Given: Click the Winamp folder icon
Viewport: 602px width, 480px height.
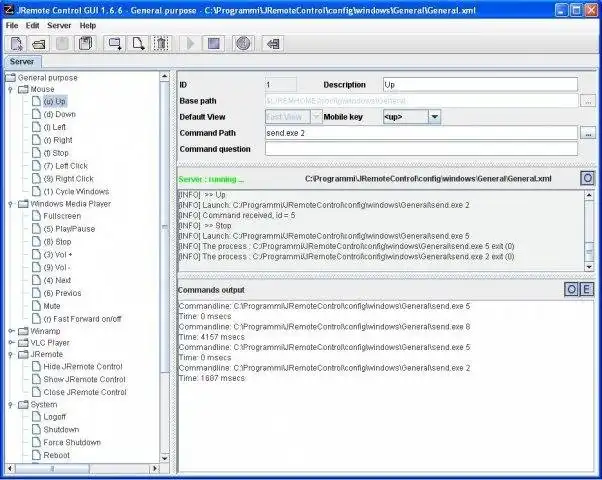Looking at the screenshot, I should (x=23, y=331).
